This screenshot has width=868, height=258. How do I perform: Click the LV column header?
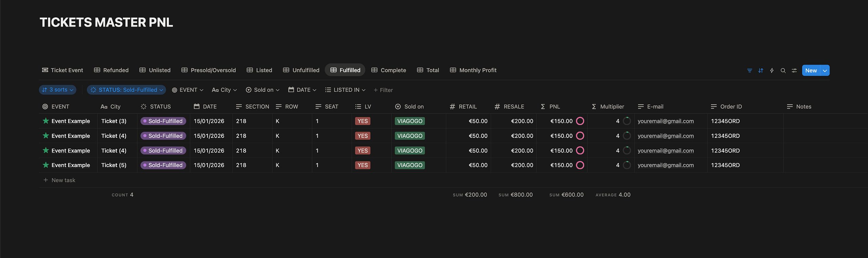(363, 107)
